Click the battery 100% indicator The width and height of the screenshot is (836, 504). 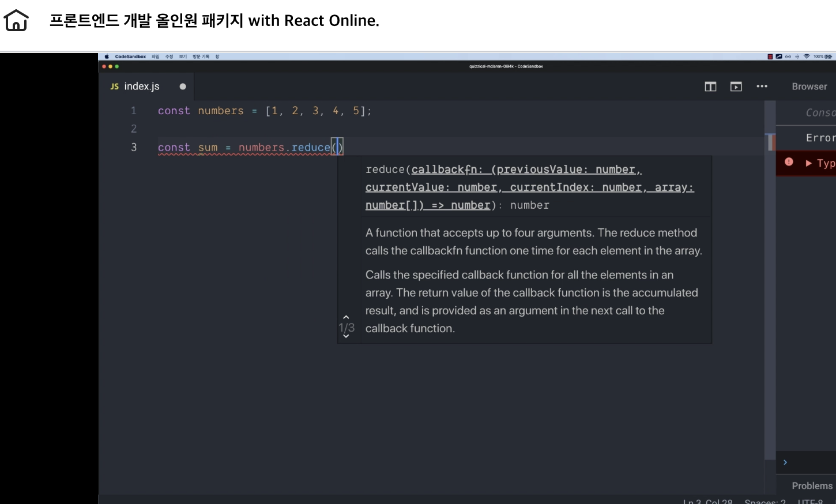coord(823,57)
